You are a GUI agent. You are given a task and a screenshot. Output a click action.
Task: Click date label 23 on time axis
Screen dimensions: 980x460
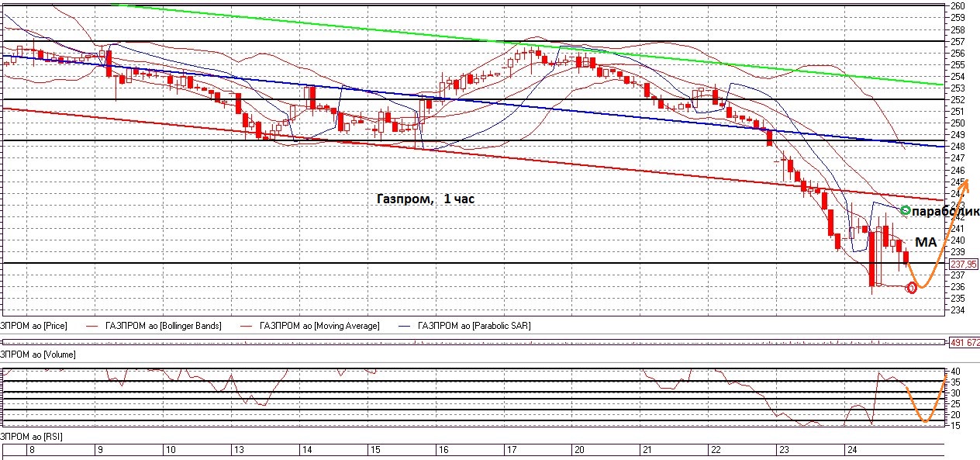tap(784, 450)
